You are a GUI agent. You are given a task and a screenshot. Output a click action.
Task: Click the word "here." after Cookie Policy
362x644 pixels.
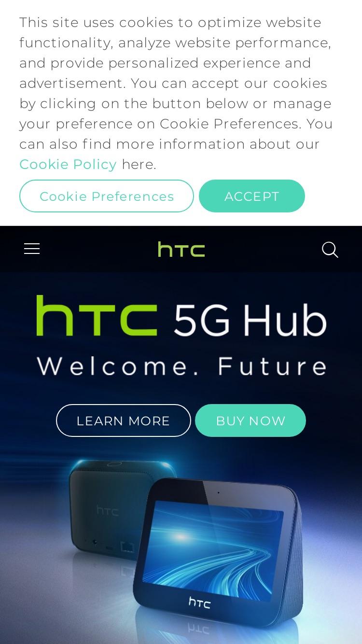coord(139,164)
